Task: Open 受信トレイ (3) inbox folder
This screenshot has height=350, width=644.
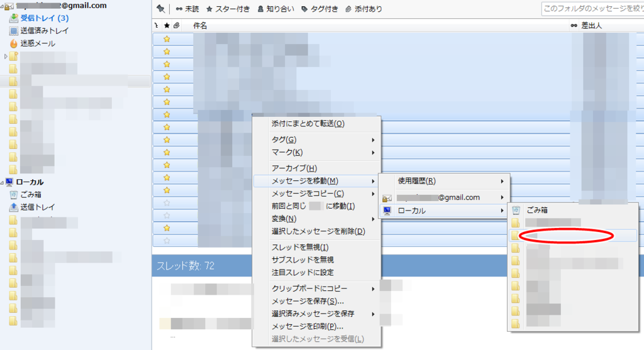Action: point(45,18)
